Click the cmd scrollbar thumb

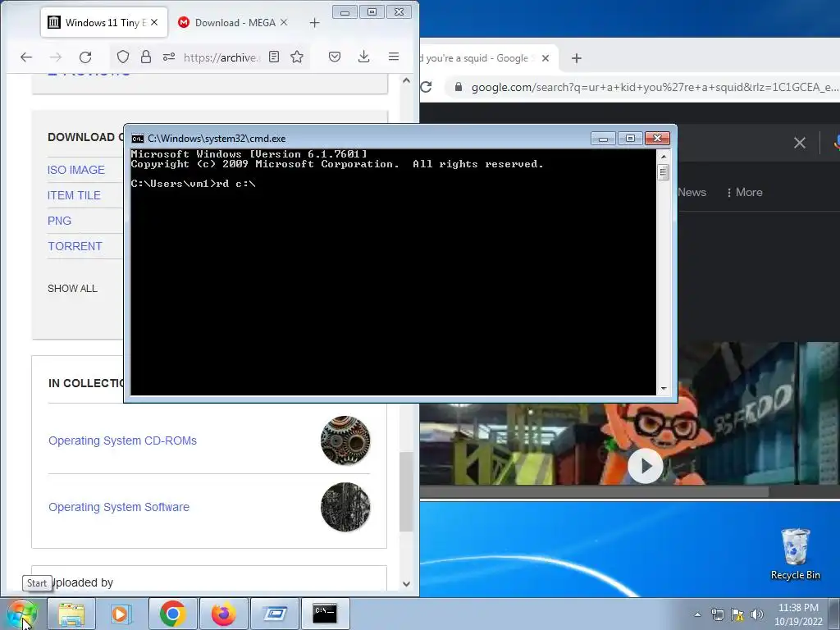click(x=663, y=172)
